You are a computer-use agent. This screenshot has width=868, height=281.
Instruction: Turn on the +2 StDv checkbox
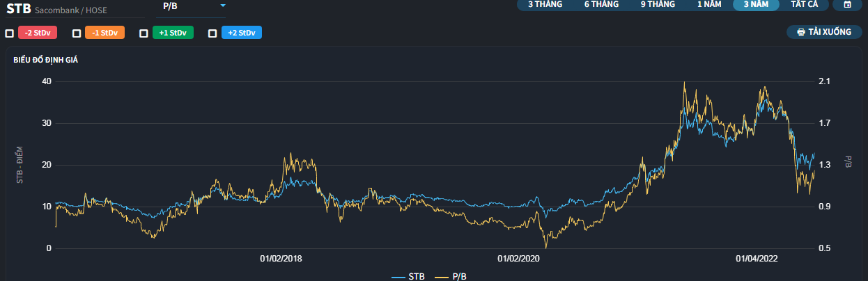coord(212,33)
